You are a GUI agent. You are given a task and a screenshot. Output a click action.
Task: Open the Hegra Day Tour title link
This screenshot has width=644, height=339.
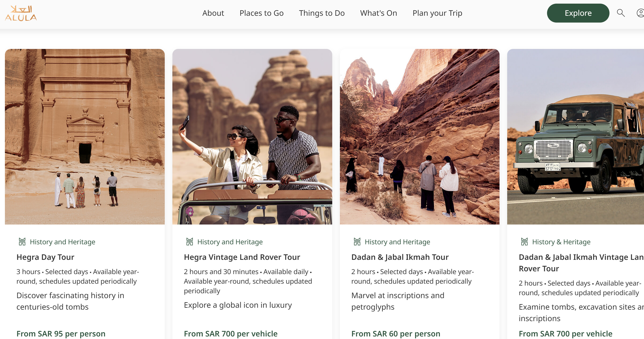pyautogui.click(x=45, y=257)
